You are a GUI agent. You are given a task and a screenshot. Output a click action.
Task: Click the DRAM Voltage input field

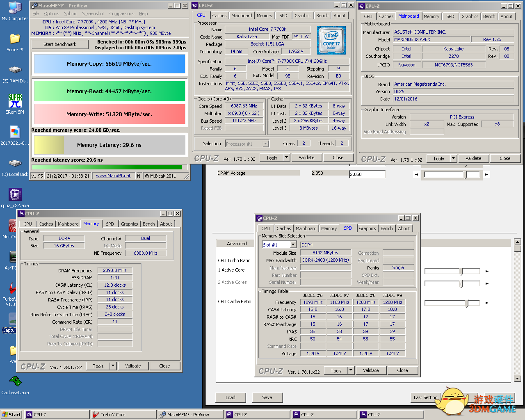367,174
